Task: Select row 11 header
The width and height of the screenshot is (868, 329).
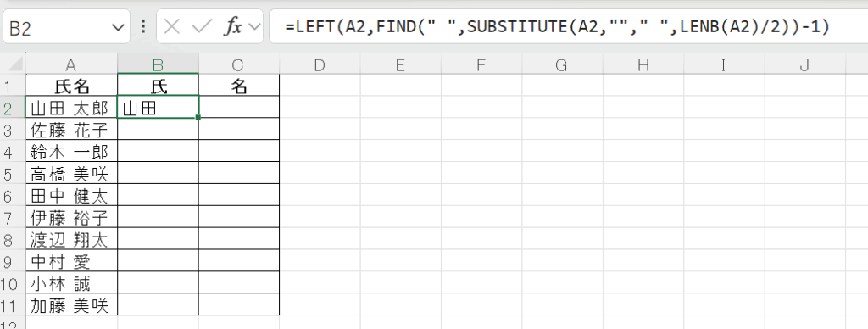Action: click(x=8, y=305)
